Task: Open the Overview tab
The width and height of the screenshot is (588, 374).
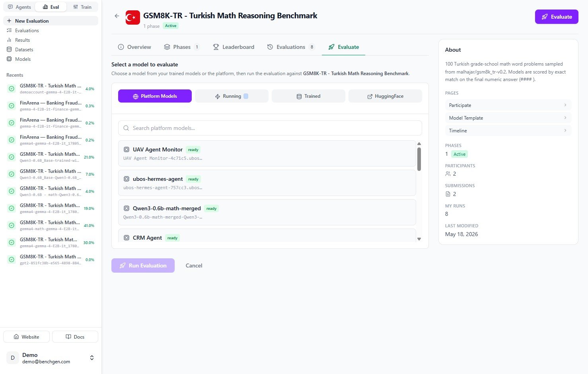Action: [x=134, y=47]
